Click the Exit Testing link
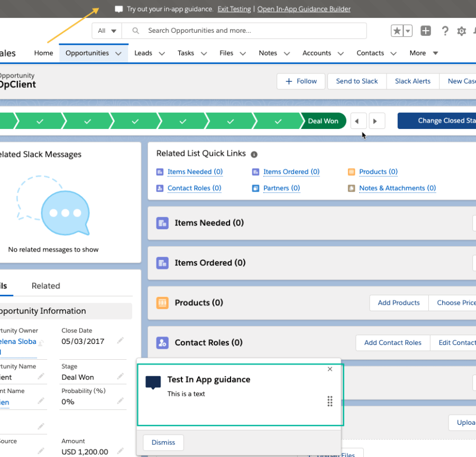Screen dimensions: 476x457 234,9
